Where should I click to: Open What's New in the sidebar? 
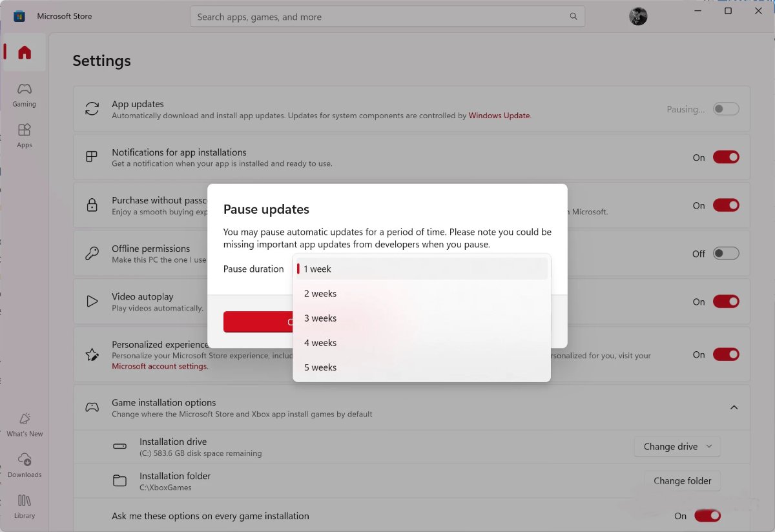(x=25, y=425)
